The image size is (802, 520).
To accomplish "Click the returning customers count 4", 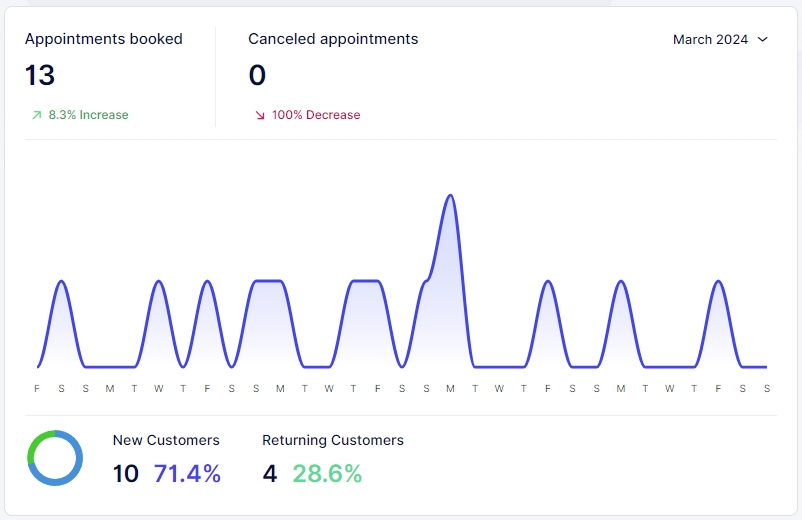I will 270,473.
